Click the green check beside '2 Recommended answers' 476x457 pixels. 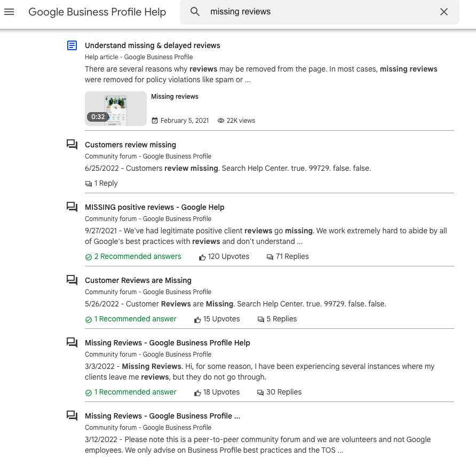click(89, 257)
